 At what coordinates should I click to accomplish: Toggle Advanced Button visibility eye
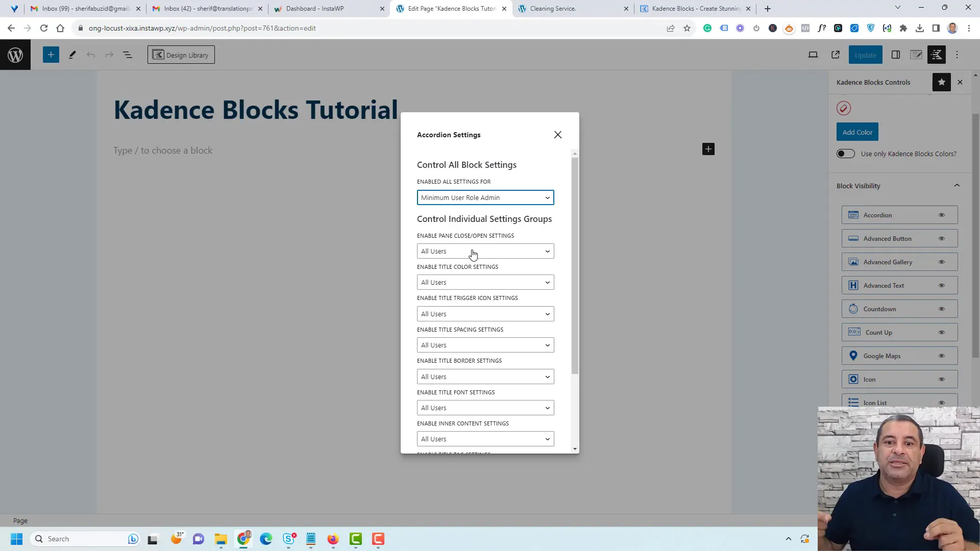click(942, 238)
